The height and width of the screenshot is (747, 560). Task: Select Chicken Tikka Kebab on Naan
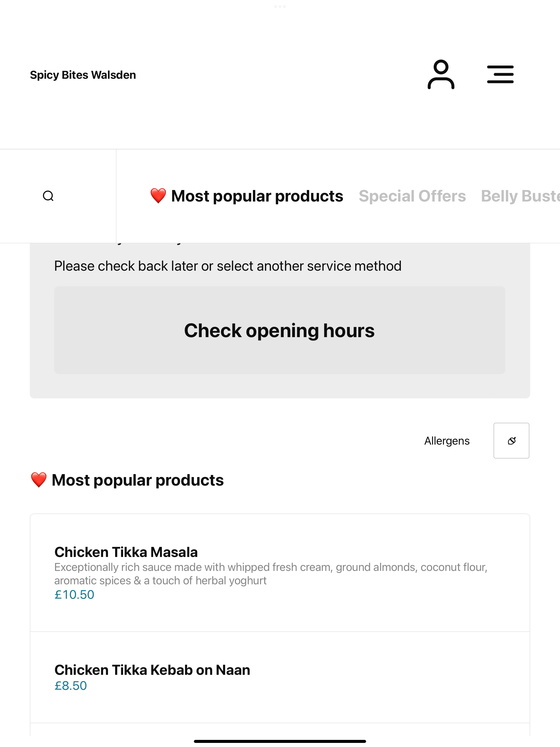(280, 678)
